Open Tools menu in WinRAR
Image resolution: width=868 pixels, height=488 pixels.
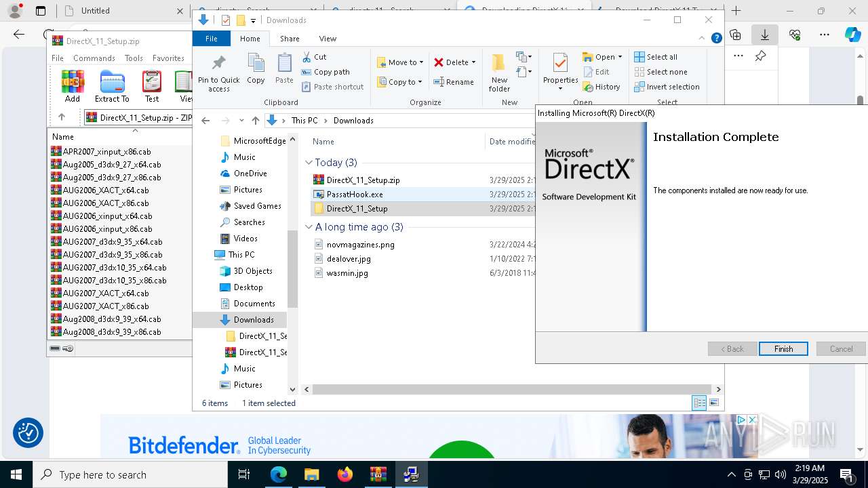[x=134, y=58]
